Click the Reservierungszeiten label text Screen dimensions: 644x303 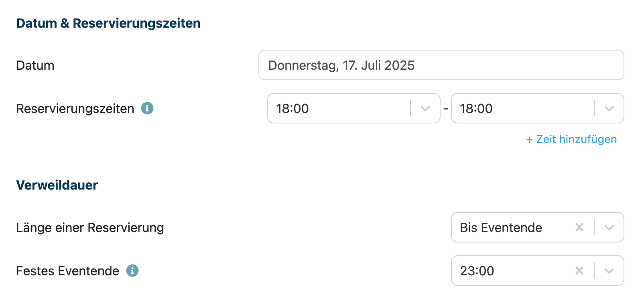[x=75, y=109]
